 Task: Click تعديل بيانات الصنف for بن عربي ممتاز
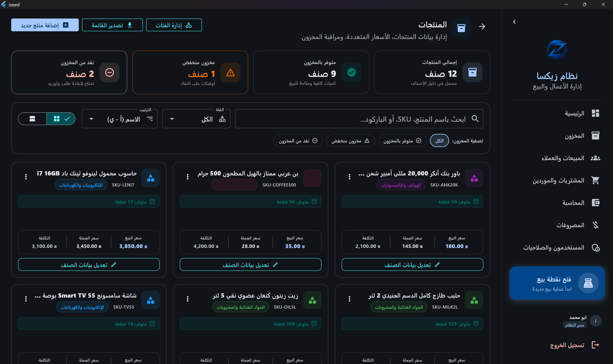coord(250,264)
